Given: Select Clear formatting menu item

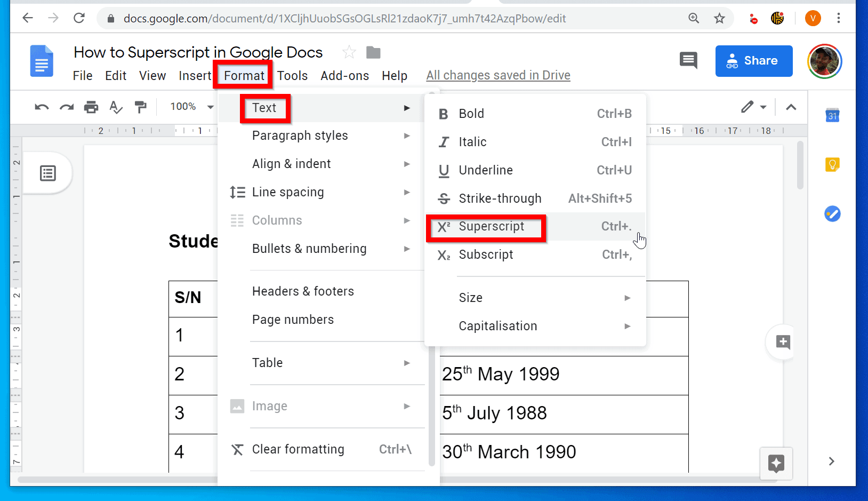Looking at the screenshot, I should (322, 449).
